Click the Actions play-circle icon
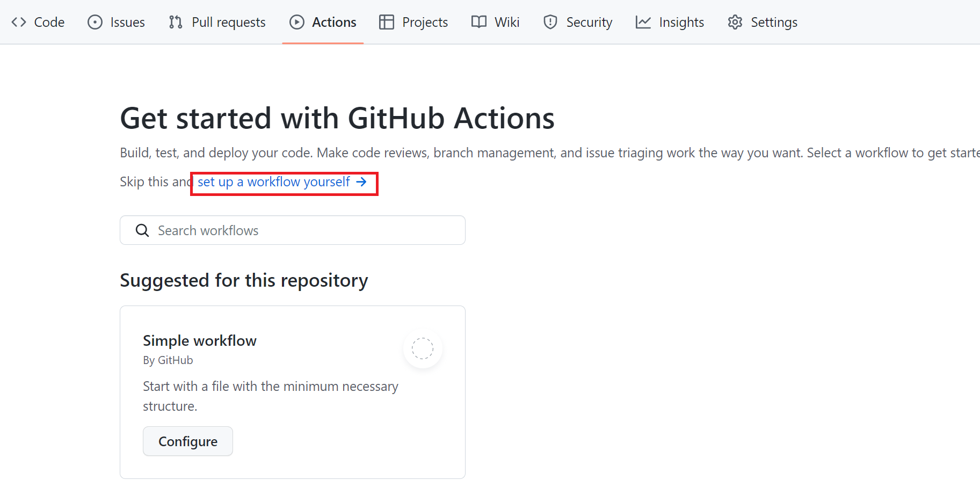This screenshot has height=487, width=980. tap(297, 22)
